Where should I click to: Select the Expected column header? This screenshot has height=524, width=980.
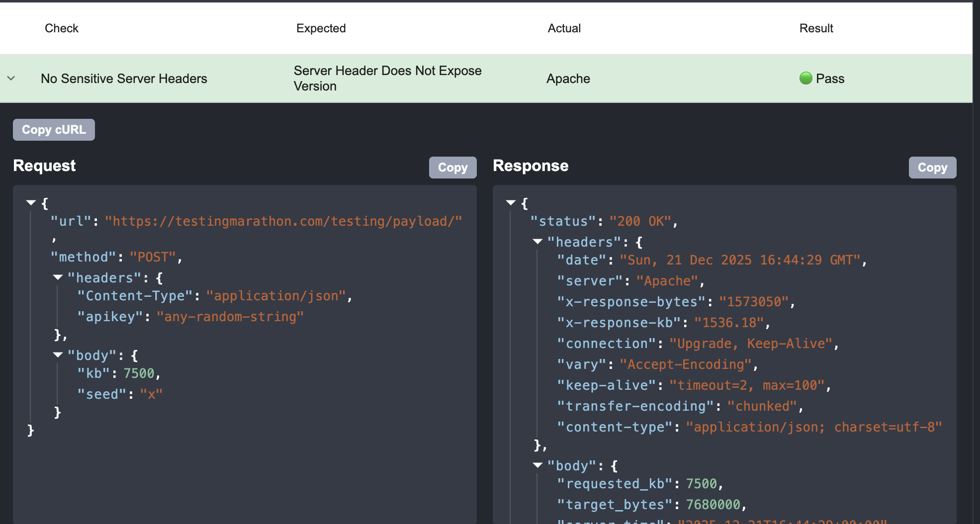pyautogui.click(x=321, y=28)
